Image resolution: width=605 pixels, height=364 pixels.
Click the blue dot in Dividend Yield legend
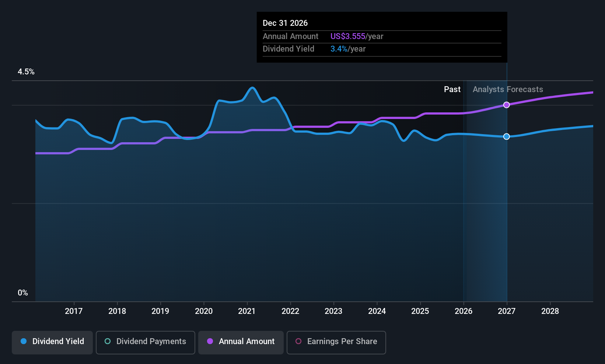point(24,342)
